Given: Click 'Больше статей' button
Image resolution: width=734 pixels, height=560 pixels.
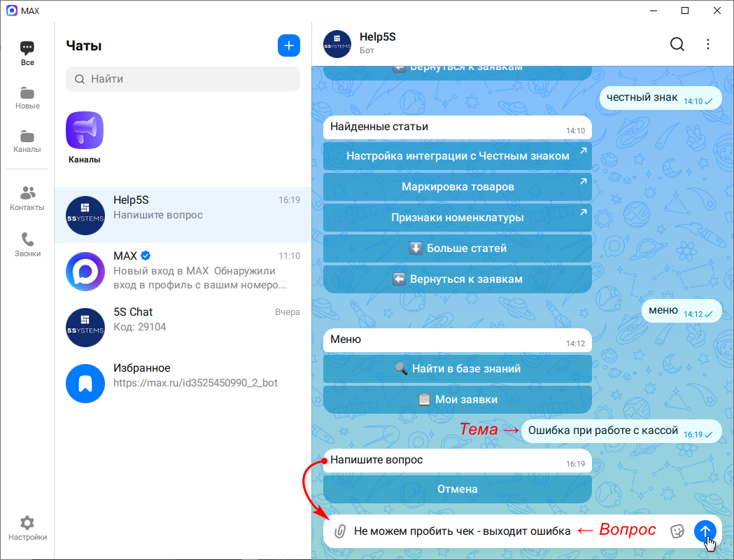Looking at the screenshot, I should click(x=458, y=248).
